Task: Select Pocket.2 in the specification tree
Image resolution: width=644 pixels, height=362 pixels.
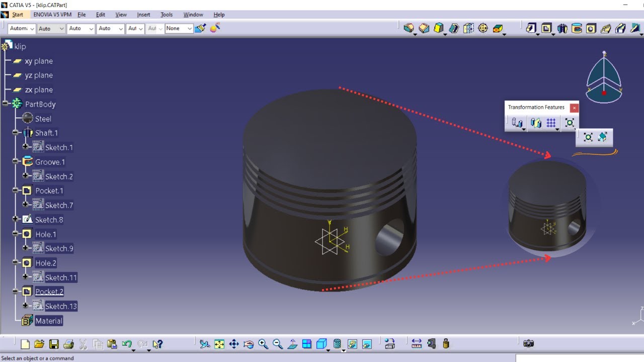Action: pos(49,292)
